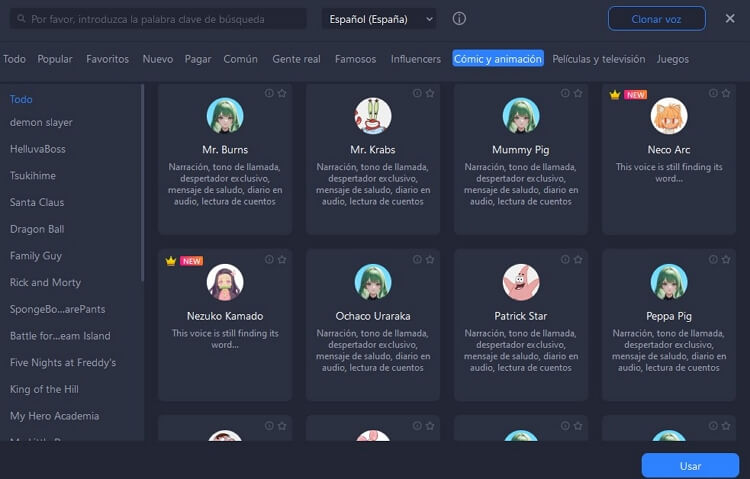
Task: Favorite the Neco Arc voice with the star
Action: [x=726, y=93]
